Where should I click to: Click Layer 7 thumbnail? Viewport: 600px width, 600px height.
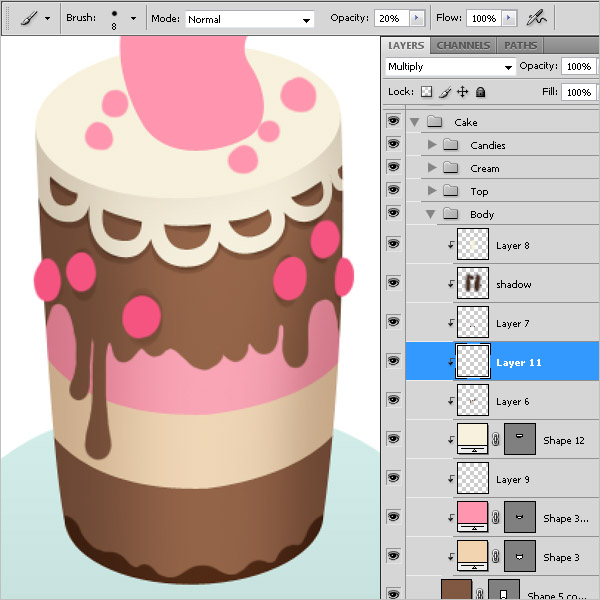(473, 322)
